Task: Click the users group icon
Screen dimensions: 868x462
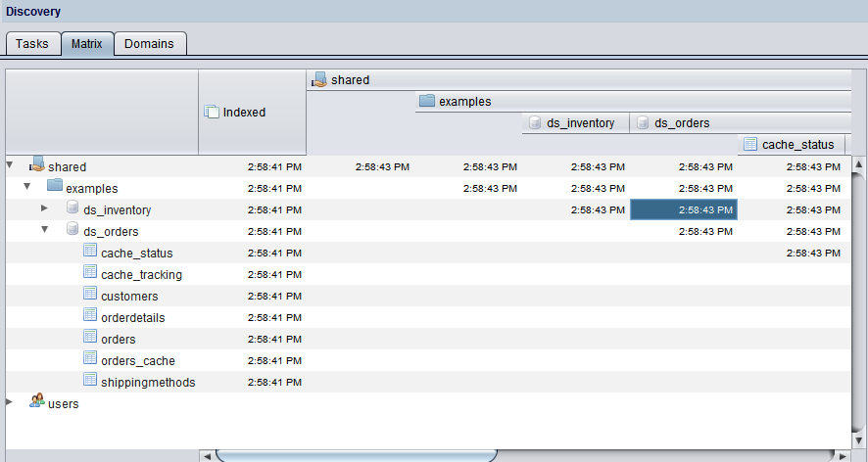Action: tap(37, 400)
